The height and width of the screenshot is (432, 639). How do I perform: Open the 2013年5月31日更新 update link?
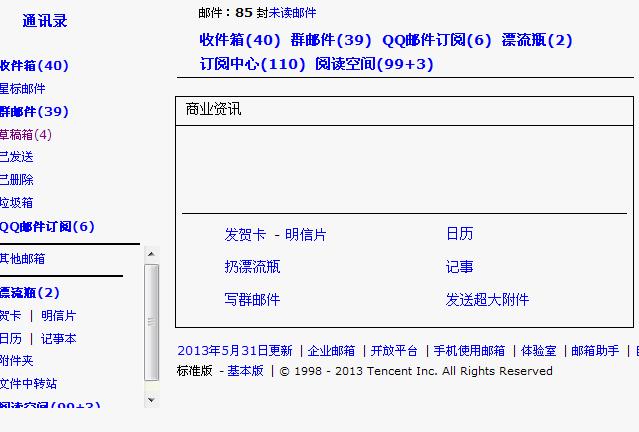235,350
